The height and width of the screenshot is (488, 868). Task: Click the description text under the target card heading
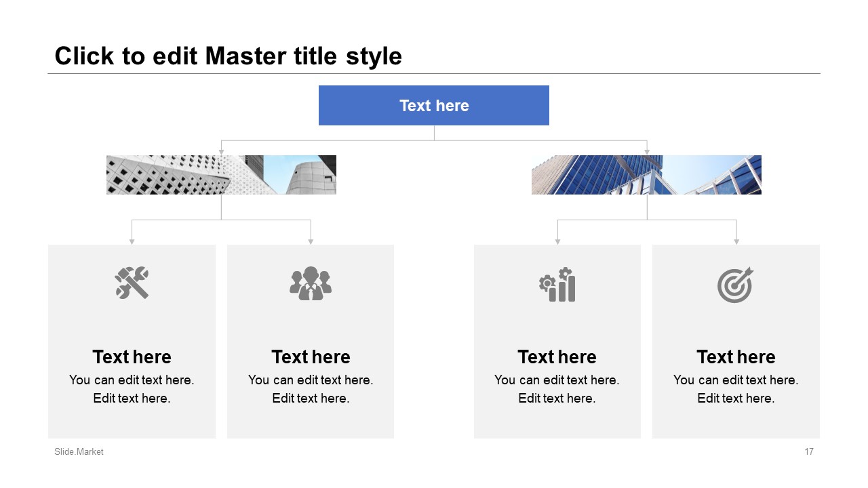click(736, 389)
